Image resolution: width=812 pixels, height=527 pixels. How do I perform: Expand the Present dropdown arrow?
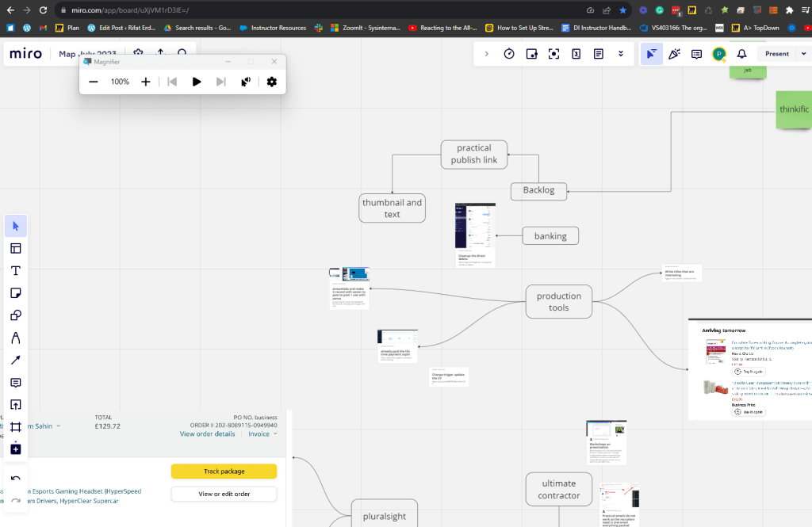pos(804,54)
